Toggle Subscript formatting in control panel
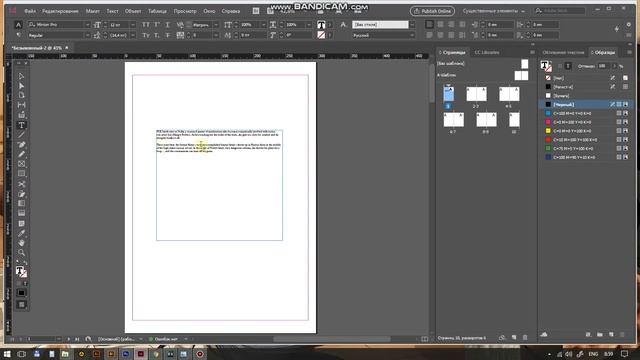This screenshot has height=360, width=640. 157,36
